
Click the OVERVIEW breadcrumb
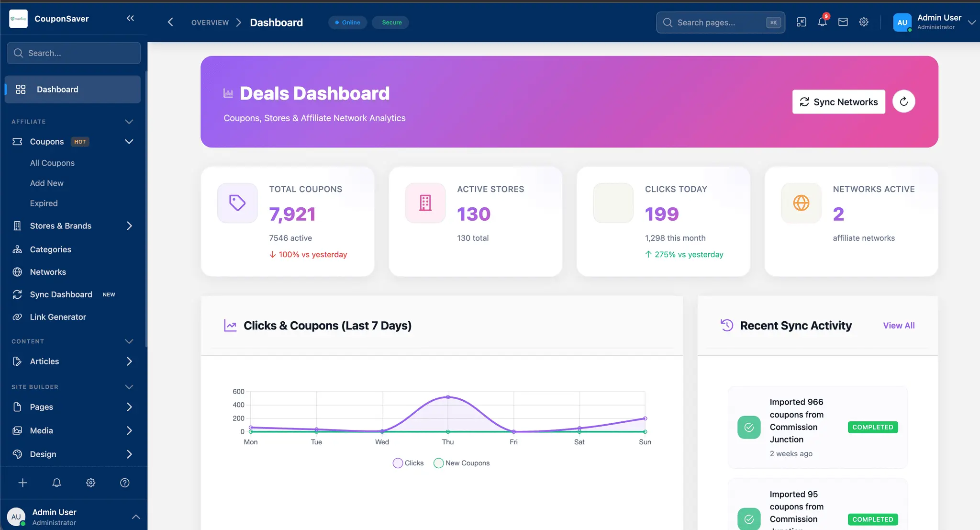click(210, 23)
